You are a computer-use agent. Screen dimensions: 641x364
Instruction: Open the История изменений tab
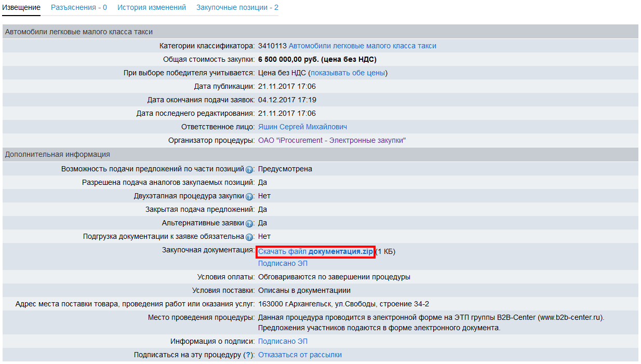(x=151, y=8)
